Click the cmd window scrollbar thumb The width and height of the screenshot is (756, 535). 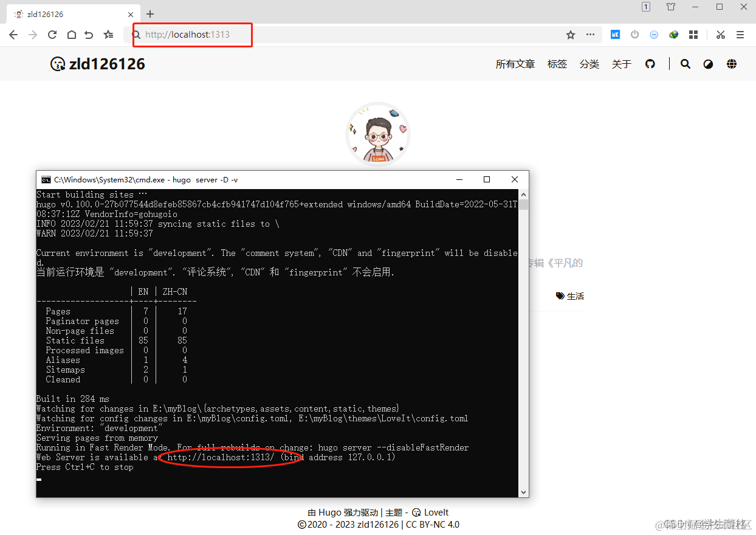click(x=523, y=204)
